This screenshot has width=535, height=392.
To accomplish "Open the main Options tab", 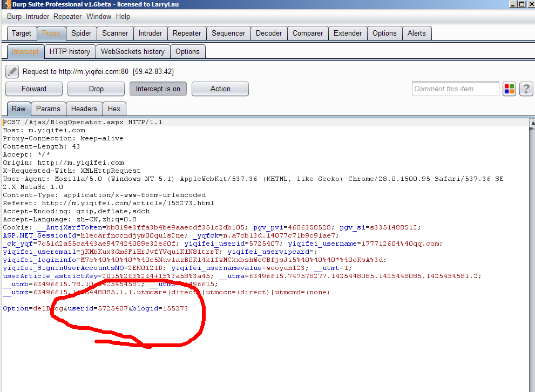I will pyautogui.click(x=384, y=33).
